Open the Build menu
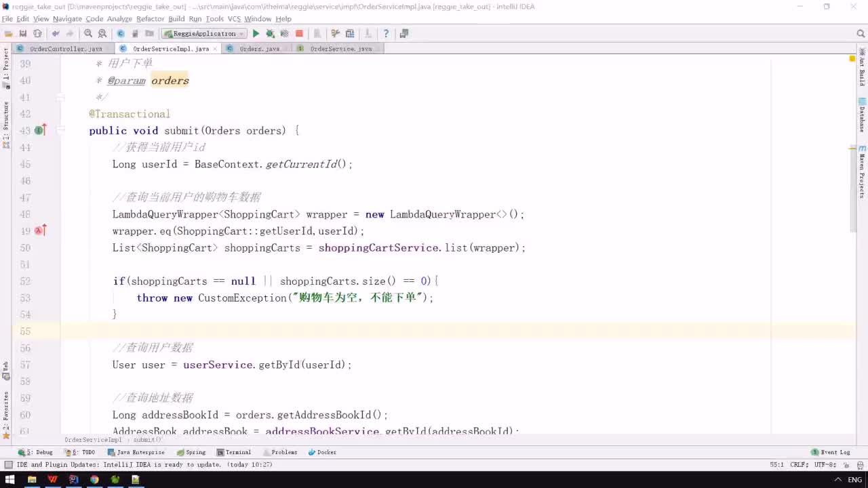Screen dimensions: 868x488 176,19
